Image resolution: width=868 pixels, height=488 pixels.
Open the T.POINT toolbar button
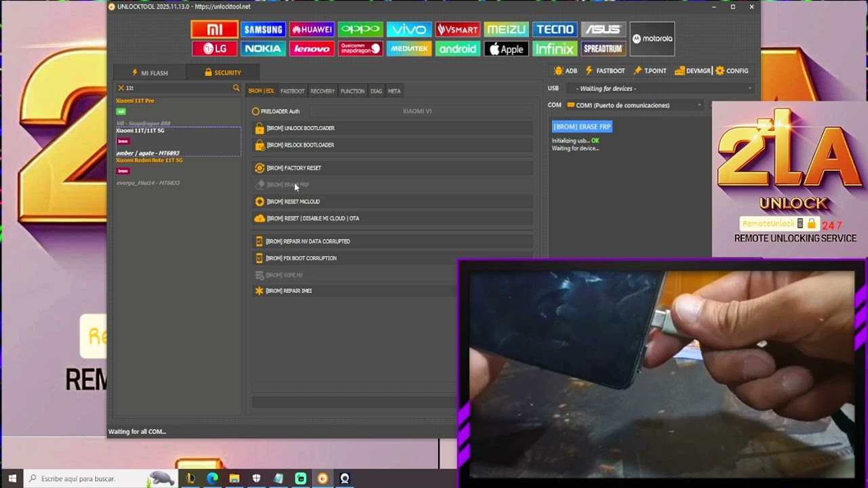tap(650, 70)
